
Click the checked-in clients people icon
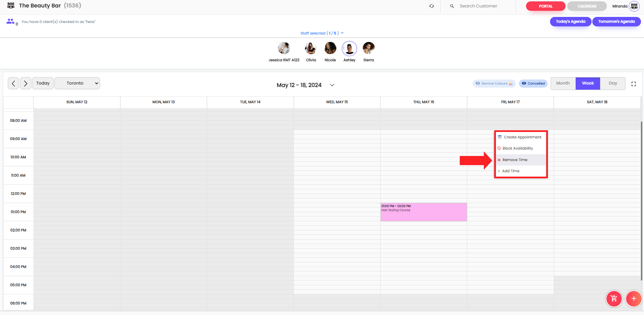click(10, 21)
